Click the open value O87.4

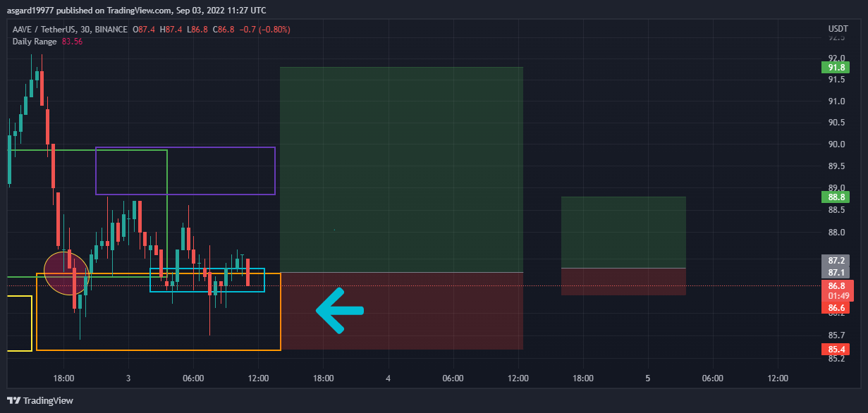pos(145,30)
